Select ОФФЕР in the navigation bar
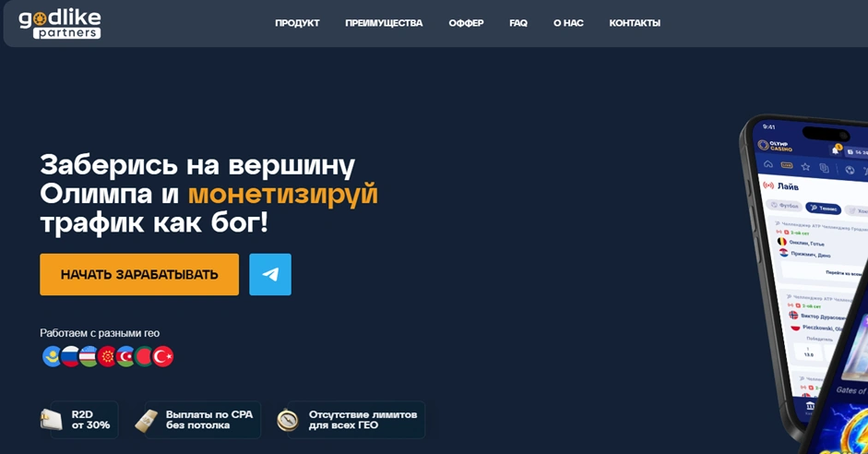 click(x=466, y=23)
